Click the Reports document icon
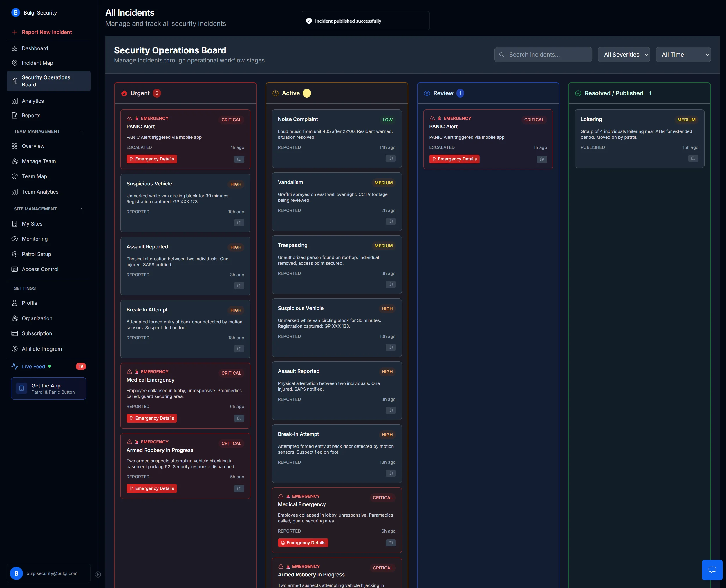This screenshot has height=588, width=726. (15, 115)
